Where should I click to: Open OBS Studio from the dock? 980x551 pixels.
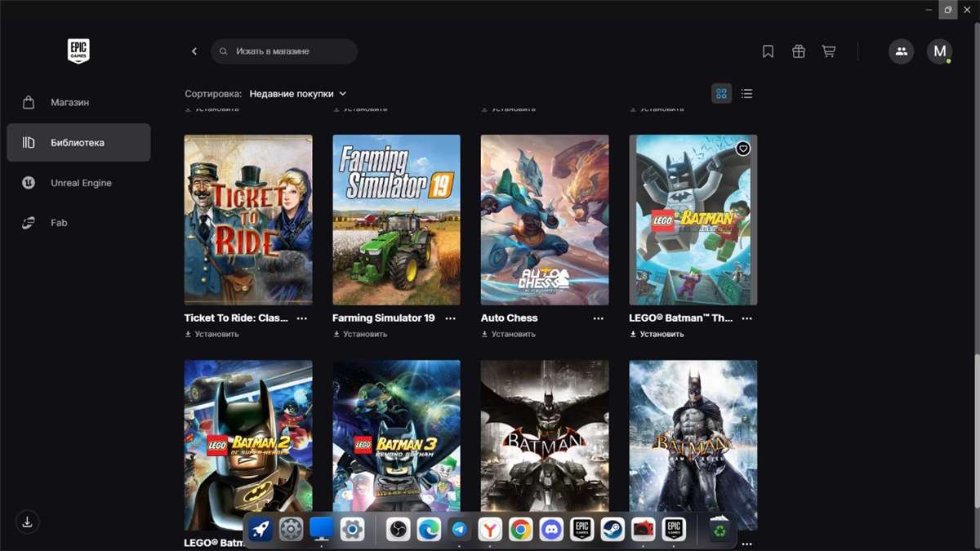398,530
